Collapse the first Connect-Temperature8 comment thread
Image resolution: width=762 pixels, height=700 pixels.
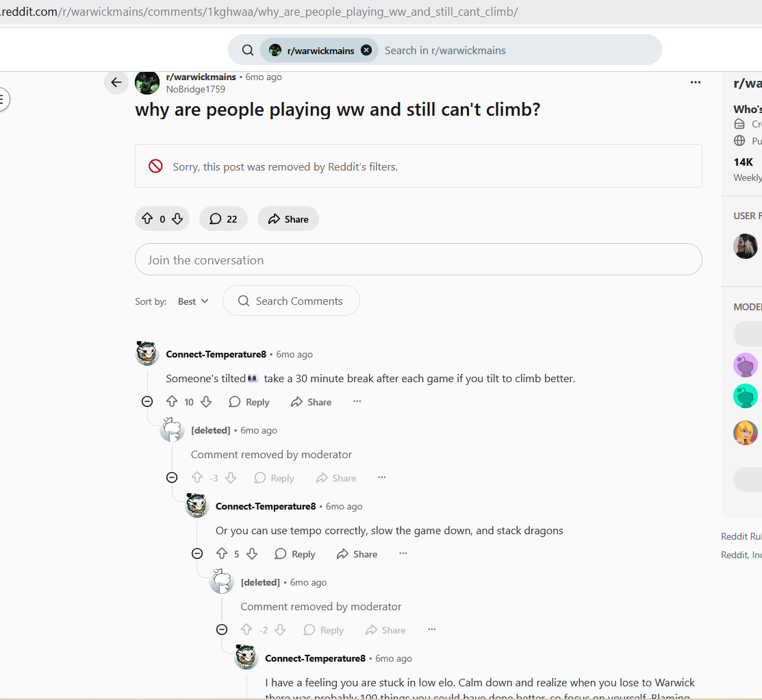point(147,401)
